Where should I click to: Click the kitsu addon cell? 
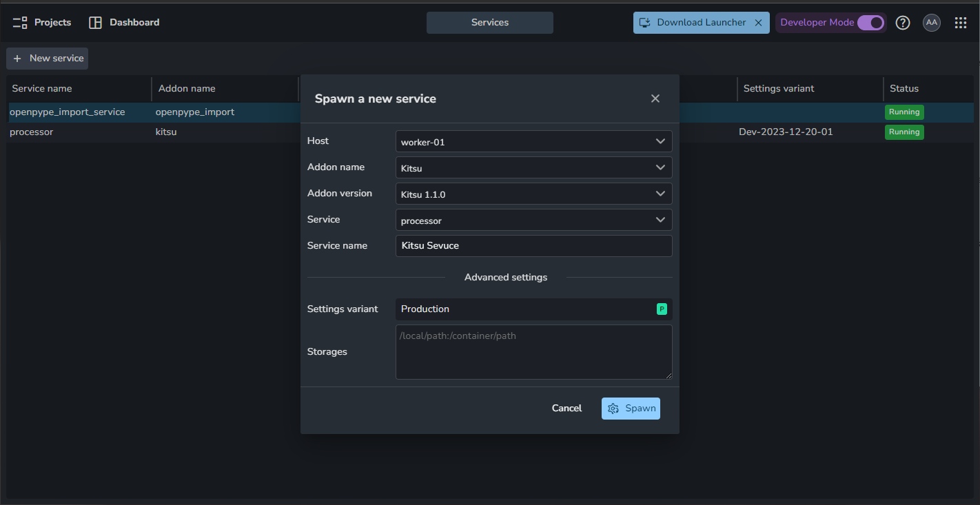point(166,132)
